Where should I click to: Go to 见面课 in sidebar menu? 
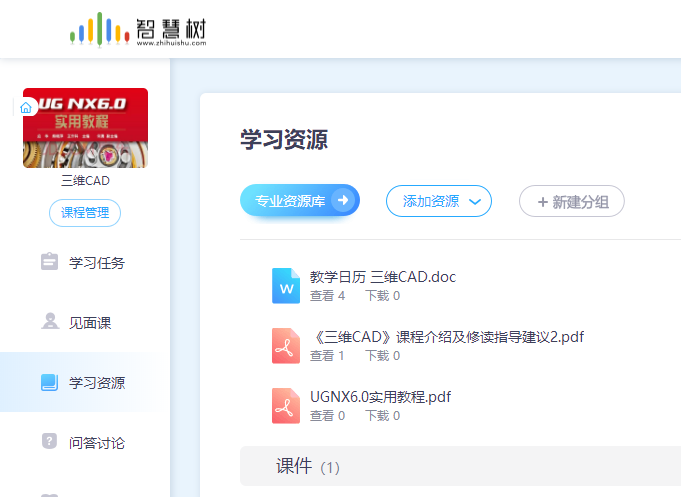coord(90,323)
